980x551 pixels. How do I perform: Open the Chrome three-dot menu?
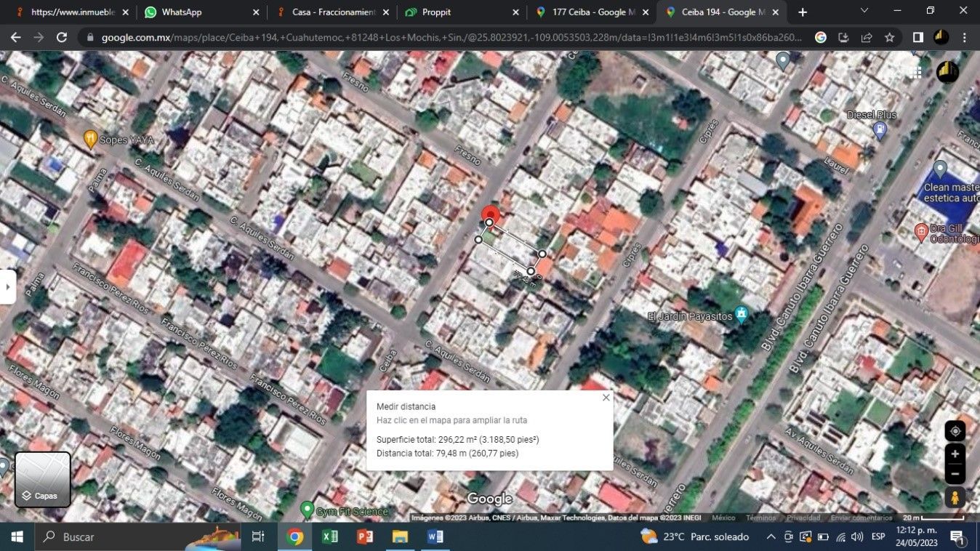point(965,38)
